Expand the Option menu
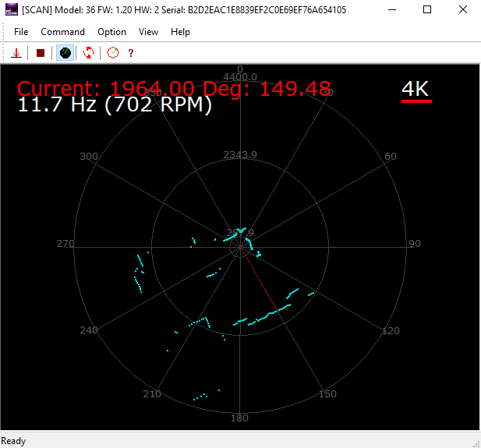This screenshot has height=448, width=481. (x=111, y=32)
